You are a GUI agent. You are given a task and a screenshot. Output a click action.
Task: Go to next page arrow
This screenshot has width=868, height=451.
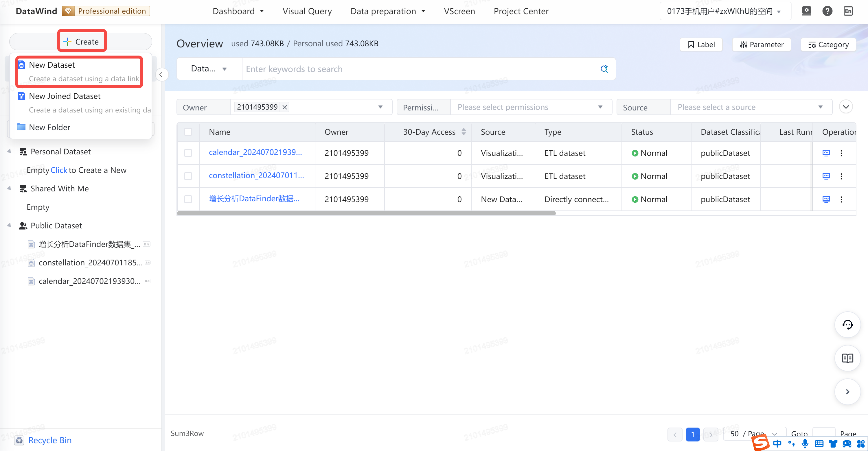(x=711, y=434)
